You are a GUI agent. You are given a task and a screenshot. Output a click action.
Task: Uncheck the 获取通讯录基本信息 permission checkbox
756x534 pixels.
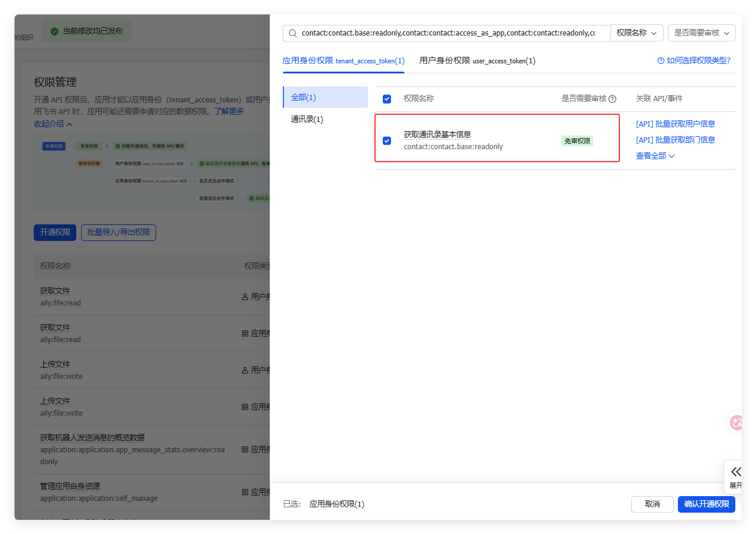387,140
